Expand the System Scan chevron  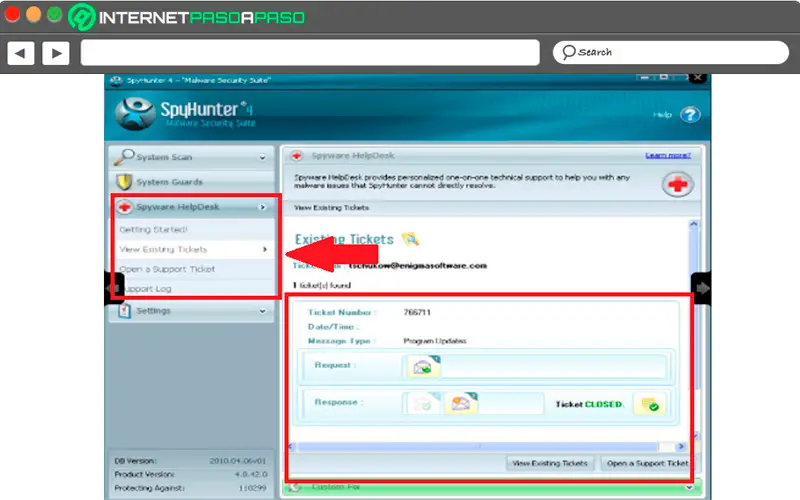tap(262, 158)
